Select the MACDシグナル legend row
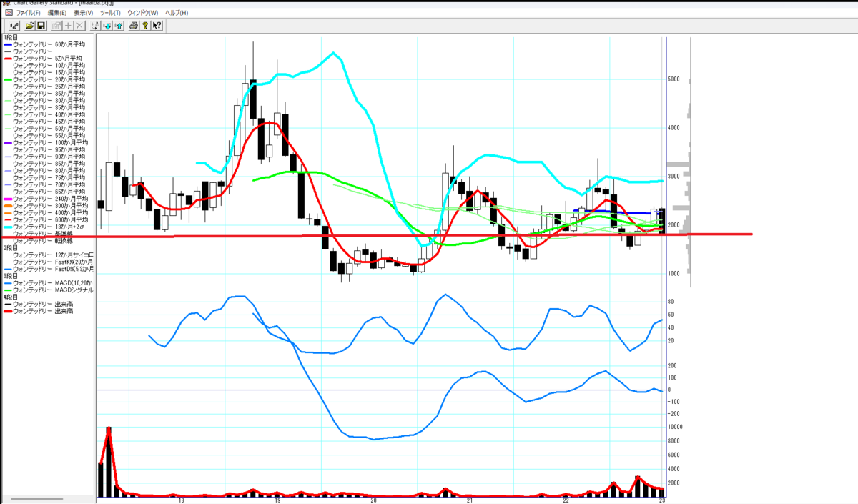The height and width of the screenshot is (504, 858). point(48,290)
